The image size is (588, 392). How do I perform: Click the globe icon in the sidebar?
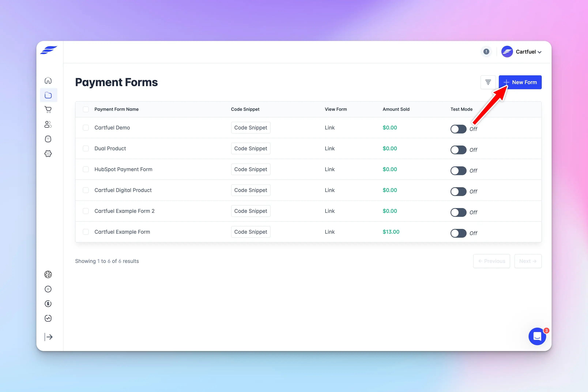click(48, 274)
